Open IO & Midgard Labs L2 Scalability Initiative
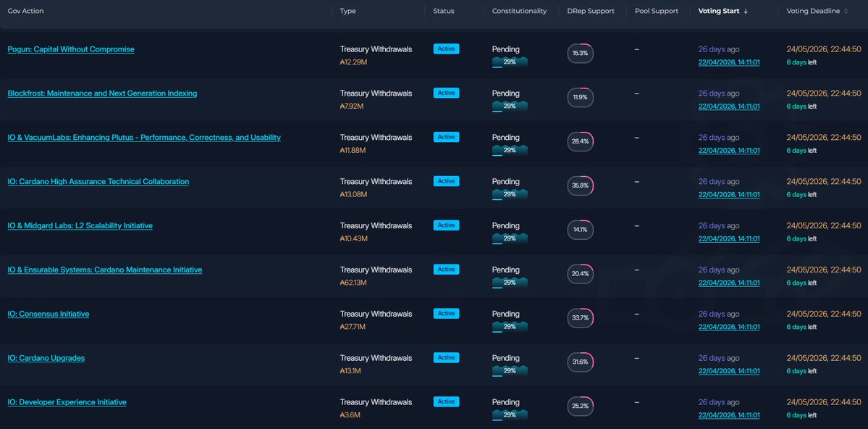 (80, 225)
